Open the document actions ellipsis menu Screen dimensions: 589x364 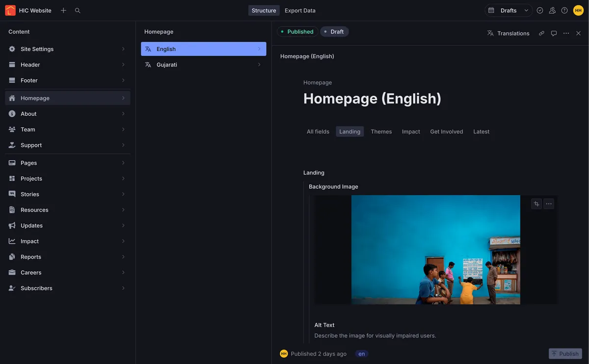(x=566, y=33)
